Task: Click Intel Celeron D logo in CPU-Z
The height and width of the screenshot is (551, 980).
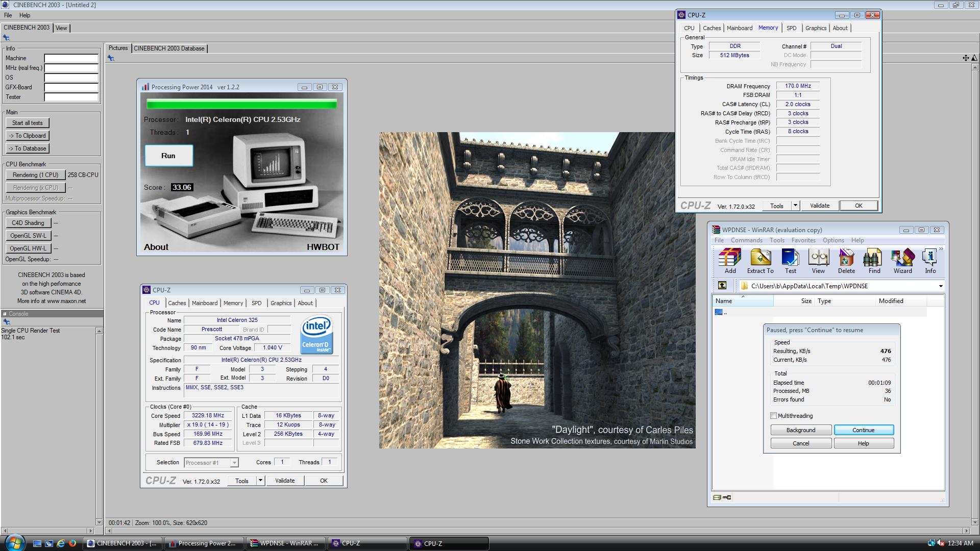Action: (316, 335)
